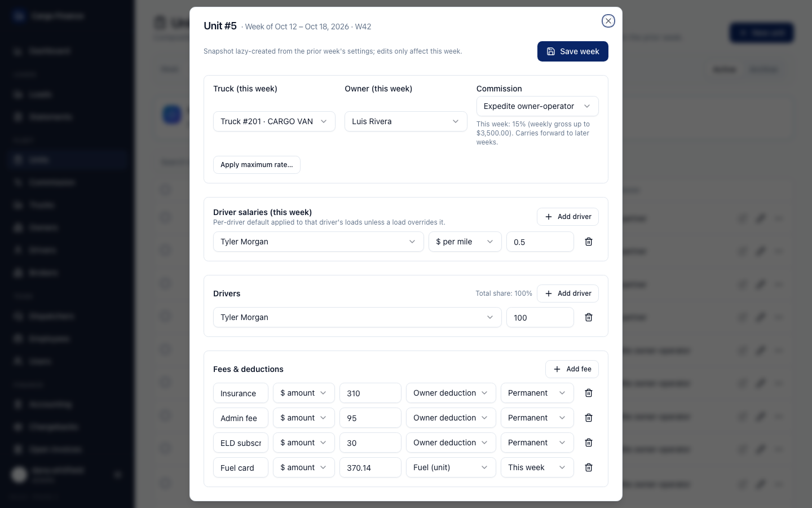812x508 pixels.
Task: Click the Total share: 100% text
Action: (x=504, y=294)
